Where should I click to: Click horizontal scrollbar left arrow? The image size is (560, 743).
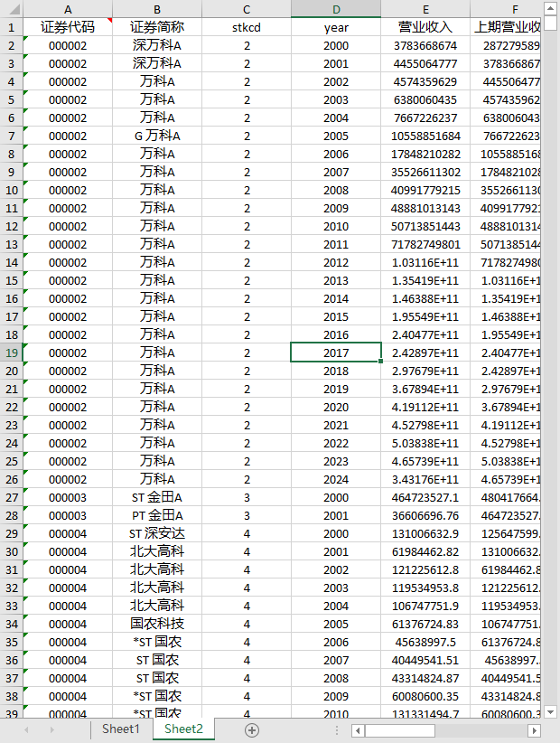coord(358,730)
